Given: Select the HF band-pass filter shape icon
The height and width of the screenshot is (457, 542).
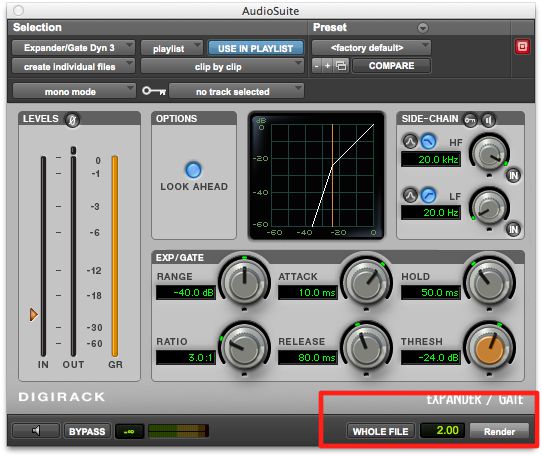Looking at the screenshot, I should 411,141.
